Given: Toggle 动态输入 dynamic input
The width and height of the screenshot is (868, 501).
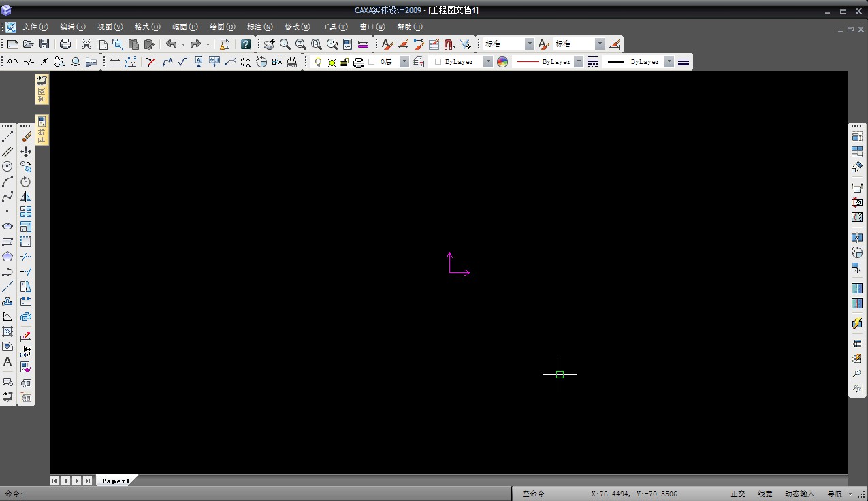Looking at the screenshot, I should click(799, 494).
